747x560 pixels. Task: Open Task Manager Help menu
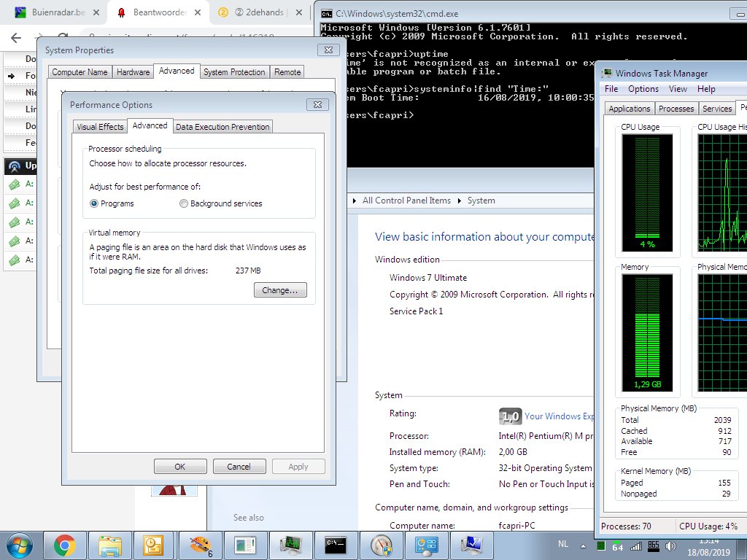pos(706,89)
